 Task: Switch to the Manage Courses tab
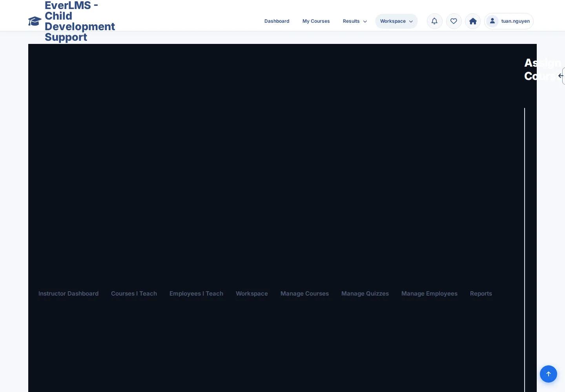tap(304, 294)
